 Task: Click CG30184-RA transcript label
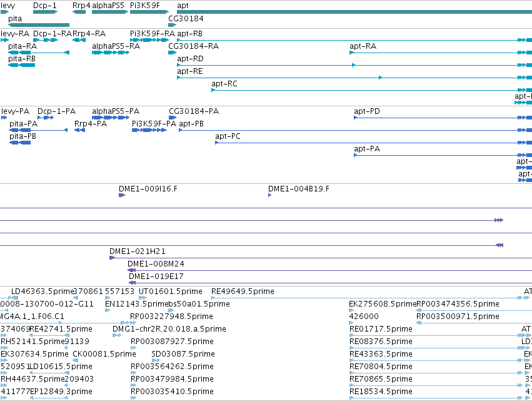(x=193, y=46)
